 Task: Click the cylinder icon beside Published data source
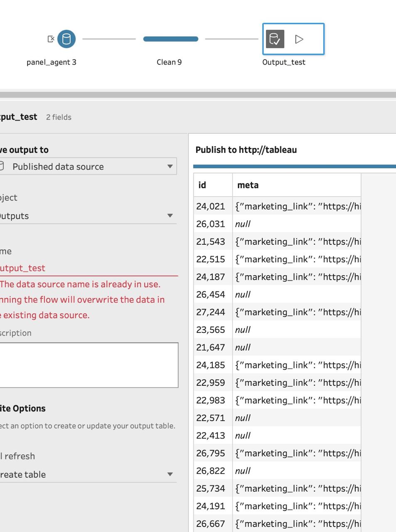tap(1, 166)
